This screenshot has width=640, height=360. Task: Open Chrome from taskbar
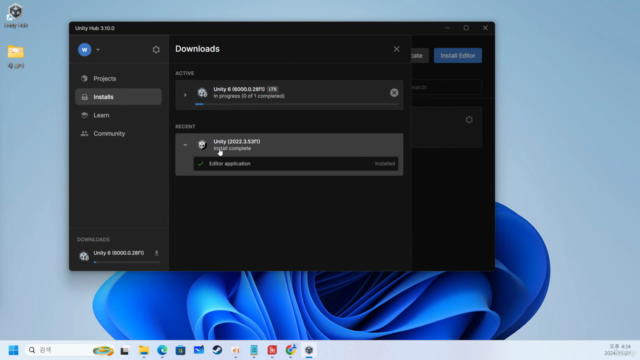291,350
